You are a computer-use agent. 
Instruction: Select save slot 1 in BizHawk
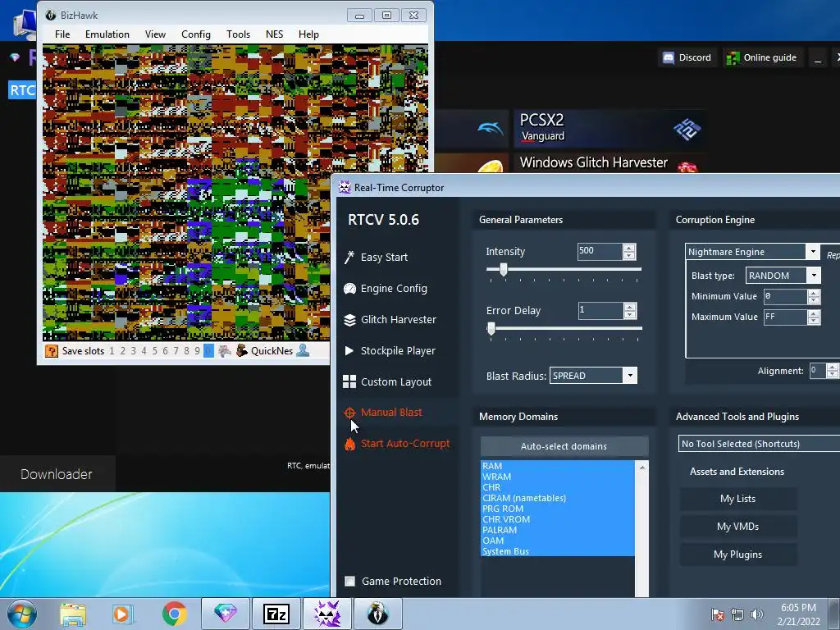112,351
